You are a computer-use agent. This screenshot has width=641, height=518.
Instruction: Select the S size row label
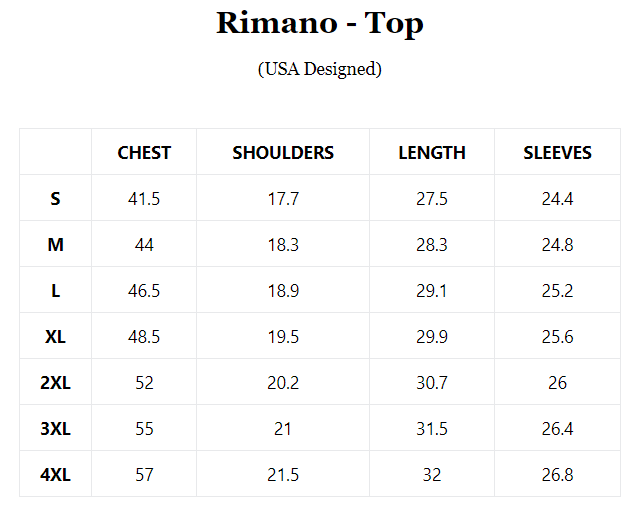click(55, 199)
